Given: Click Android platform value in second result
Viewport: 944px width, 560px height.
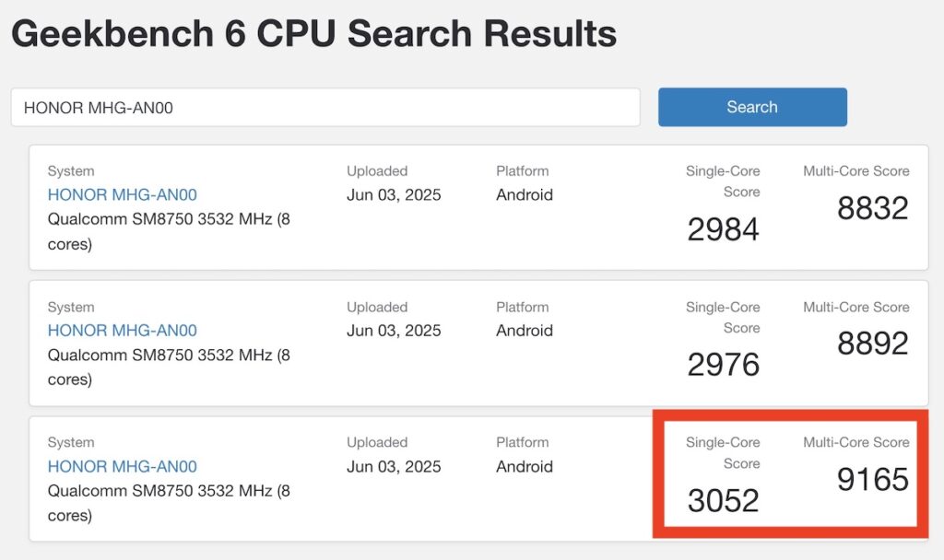Looking at the screenshot, I should 525,331.
